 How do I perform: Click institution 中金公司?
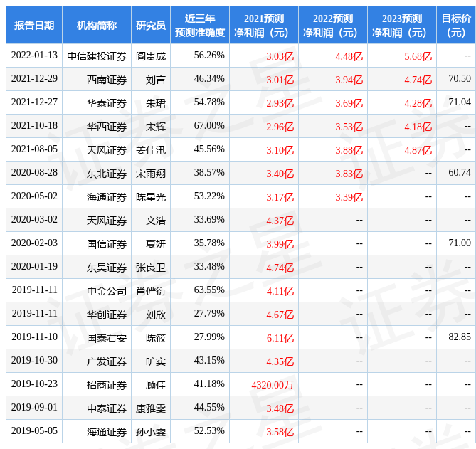coord(107,291)
